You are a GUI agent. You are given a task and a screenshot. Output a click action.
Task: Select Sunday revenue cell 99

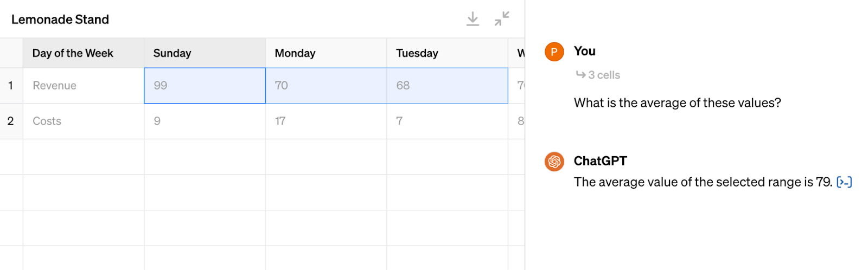tap(205, 86)
